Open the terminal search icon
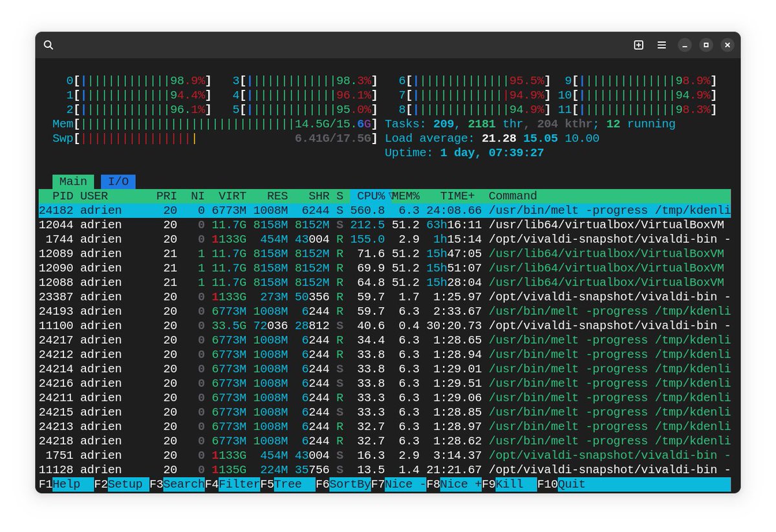This screenshot has width=776, height=532. [48, 45]
